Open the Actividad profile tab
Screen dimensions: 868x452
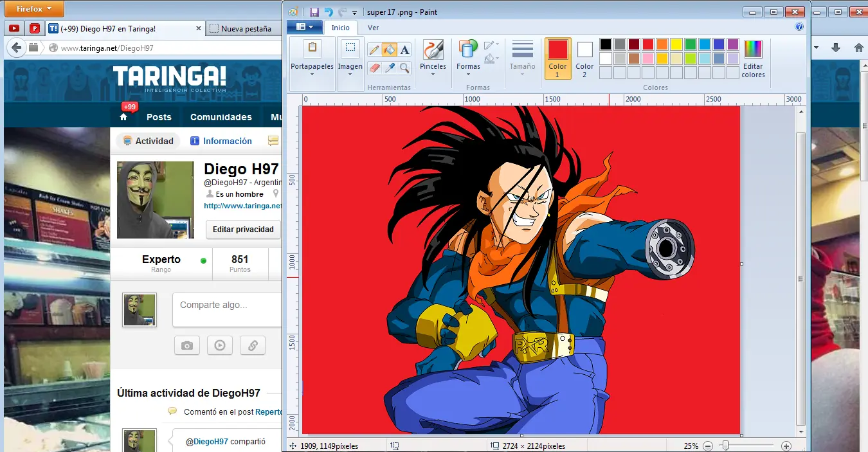click(x=148, y=141)
